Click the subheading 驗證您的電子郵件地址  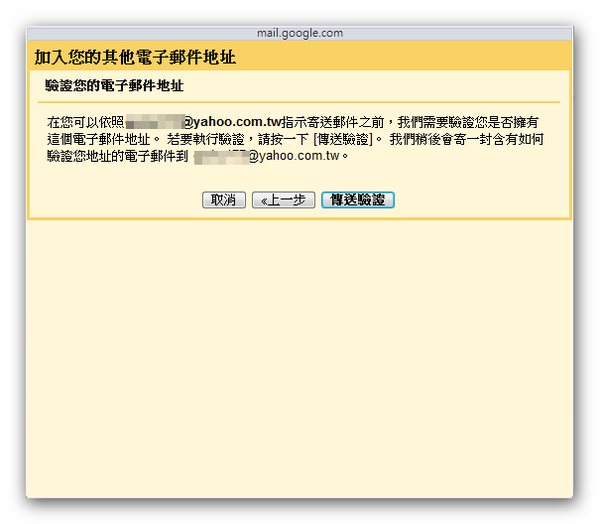point(114,85)
